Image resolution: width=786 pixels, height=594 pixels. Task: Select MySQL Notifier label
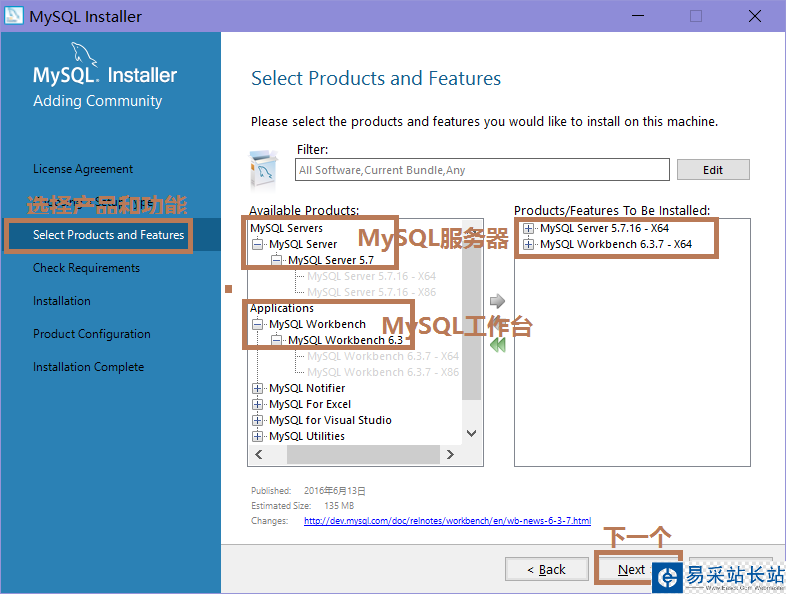coord(307,388)
